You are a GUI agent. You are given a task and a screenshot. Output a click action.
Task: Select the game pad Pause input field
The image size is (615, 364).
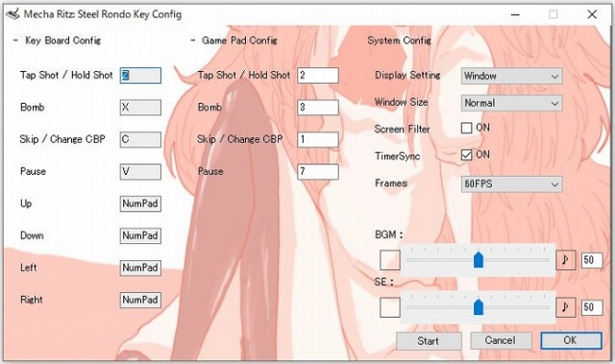click(318, 172)
